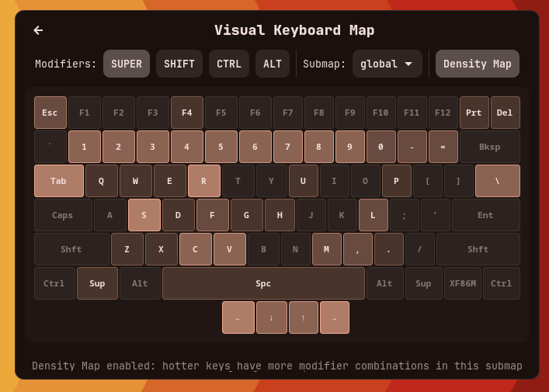Click the Tab key on keyboard
Image resolution: width=549 pixels, height=392 pixels.
[58, 181]
